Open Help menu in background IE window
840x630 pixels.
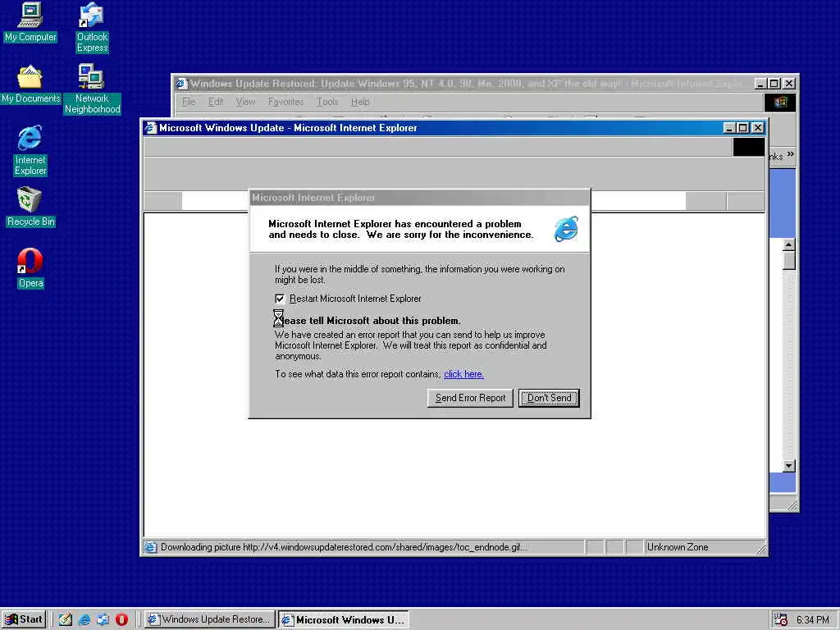pos(360,102)
